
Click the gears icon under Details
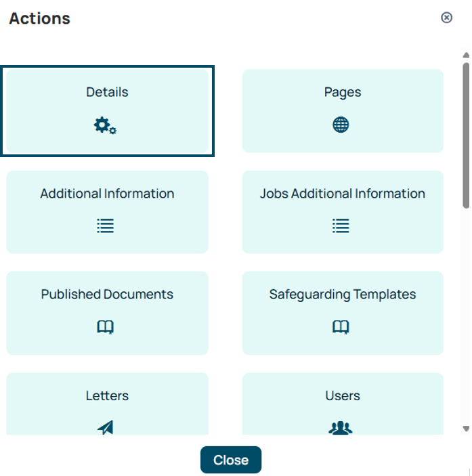(105, 125)
